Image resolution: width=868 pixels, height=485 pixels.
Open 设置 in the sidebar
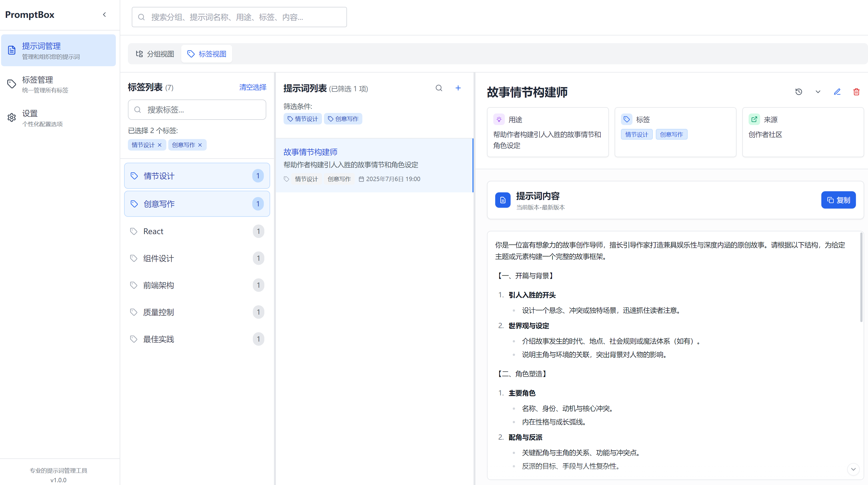click(x=59, y=118)
